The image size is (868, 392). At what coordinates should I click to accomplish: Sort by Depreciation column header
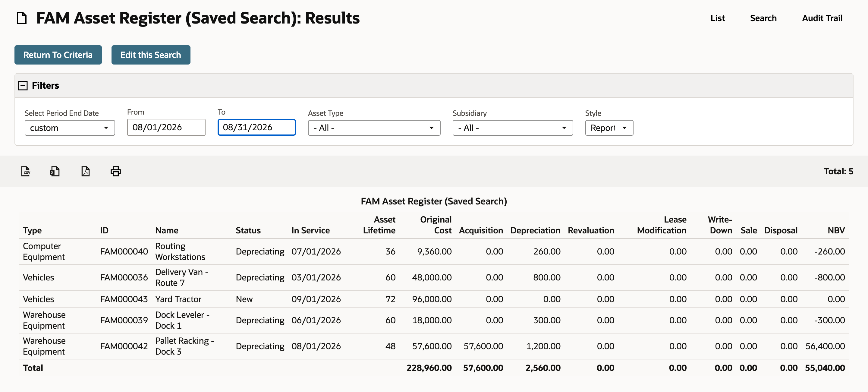[535, 230]
